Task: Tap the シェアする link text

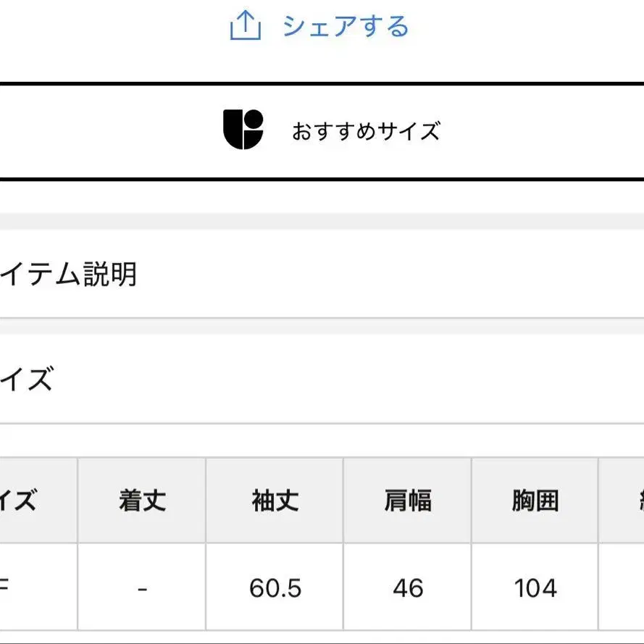Action: pos(346,27)
